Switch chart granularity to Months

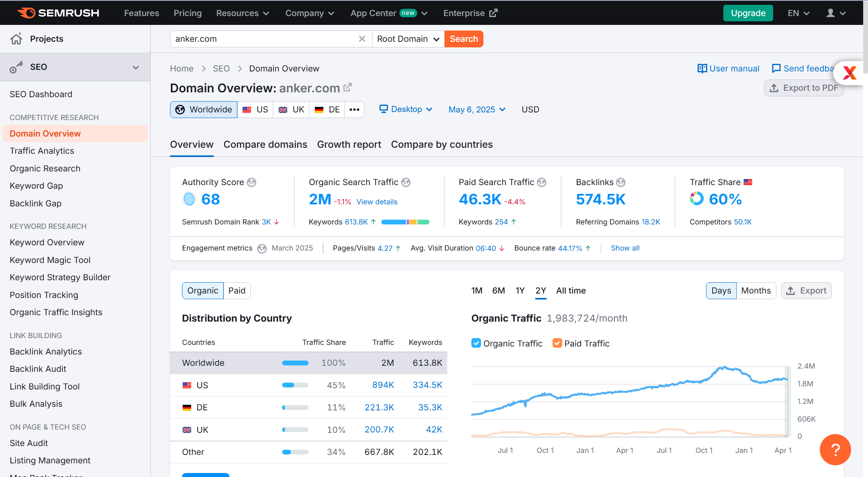click(756, 291)
